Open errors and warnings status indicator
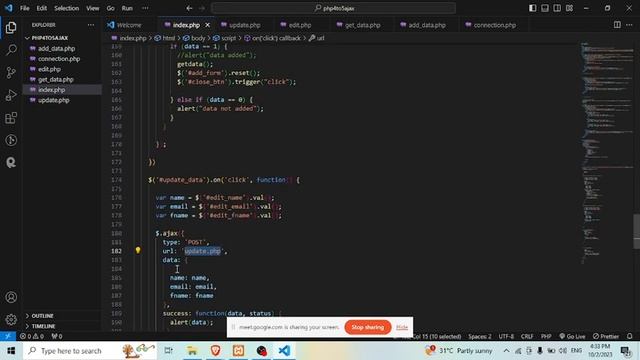 [x=31, y=336]
